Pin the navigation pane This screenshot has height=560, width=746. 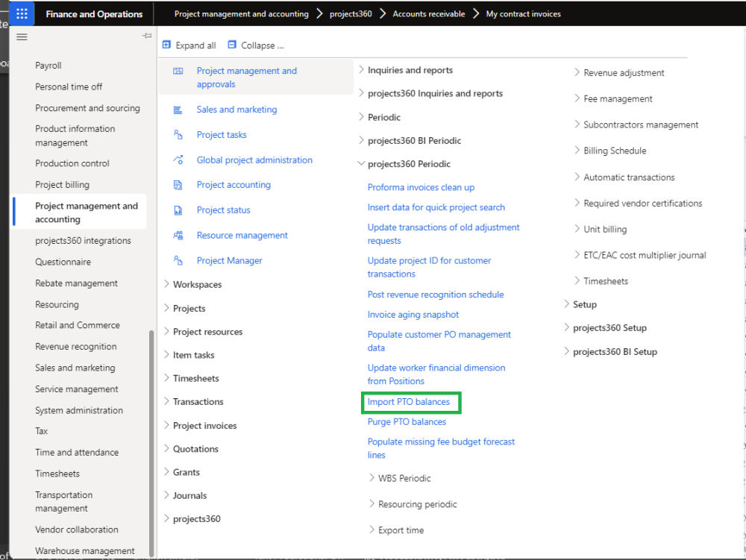(146, 36)
